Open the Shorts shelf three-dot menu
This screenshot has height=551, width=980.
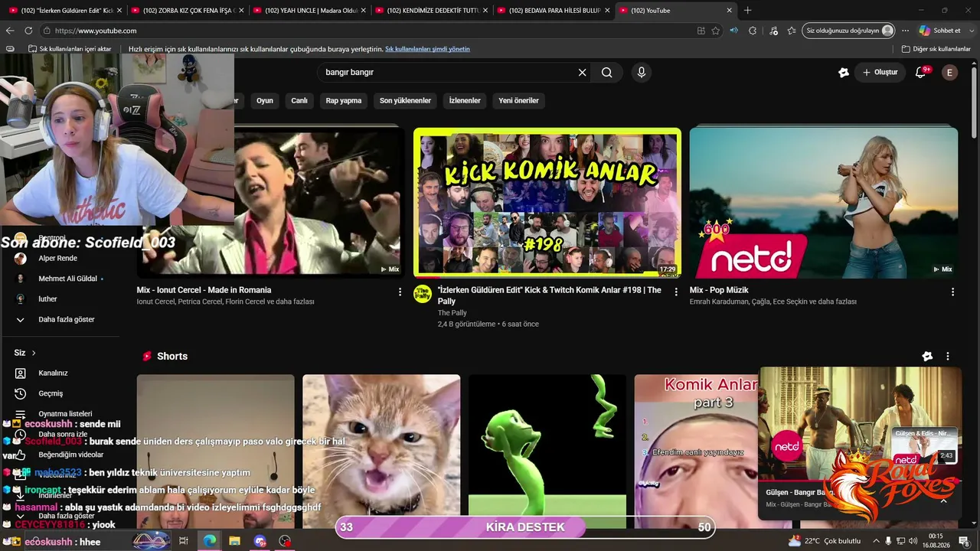pos(948,357)
